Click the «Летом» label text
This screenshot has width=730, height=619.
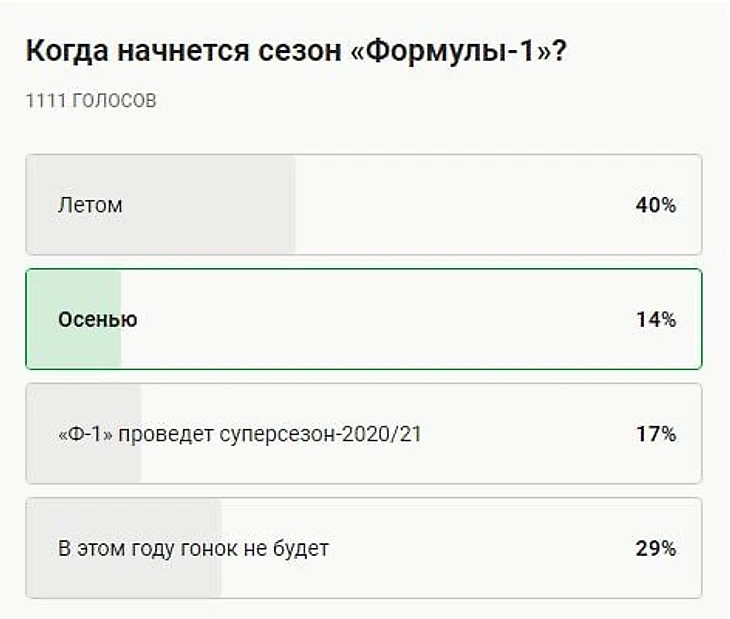pyautogui.click(x=90, y=205)
